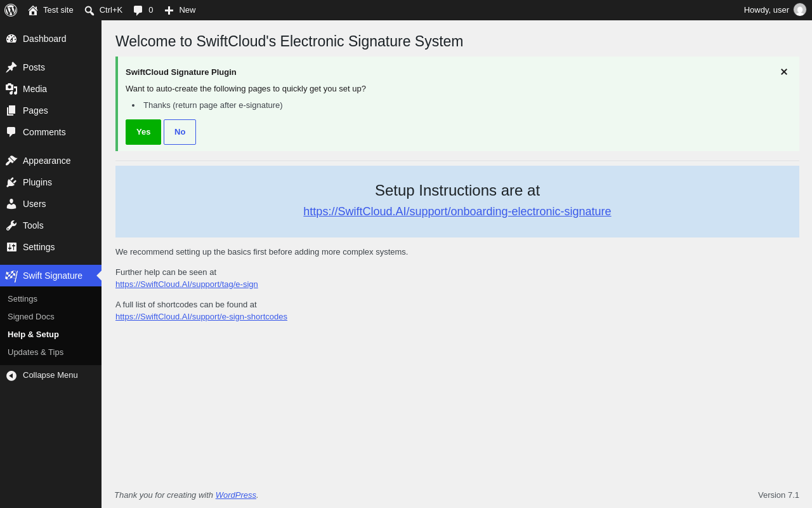812x508 pixels.
Task: Click the Plugins plug icon
Action: (x=11, y=182)
